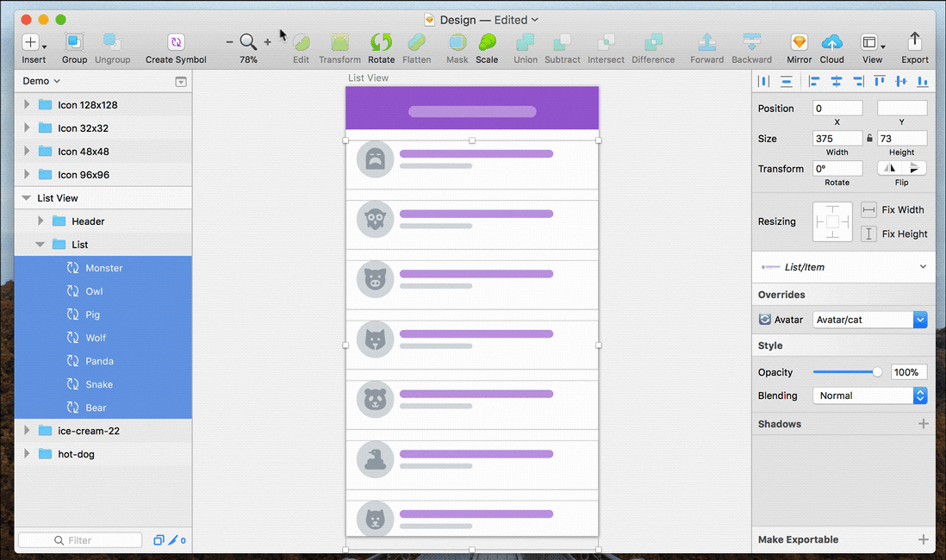946x560 pixels.
Task: Apply the Subtract boolean operation
Action: click(563, 42)
